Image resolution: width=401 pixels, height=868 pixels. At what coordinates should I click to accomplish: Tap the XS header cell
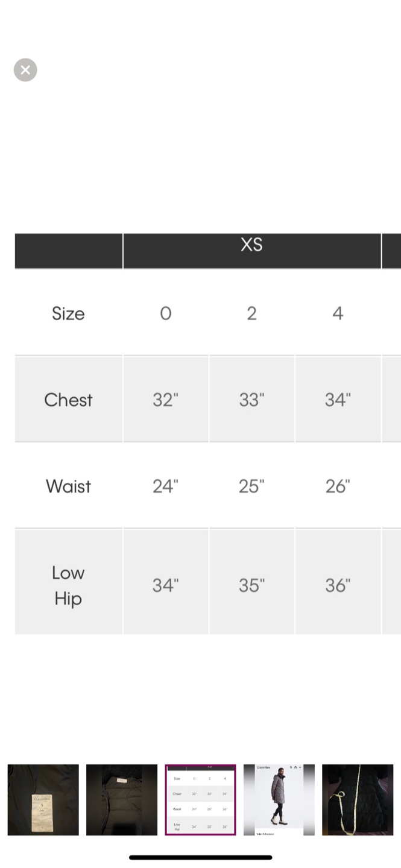251,245
